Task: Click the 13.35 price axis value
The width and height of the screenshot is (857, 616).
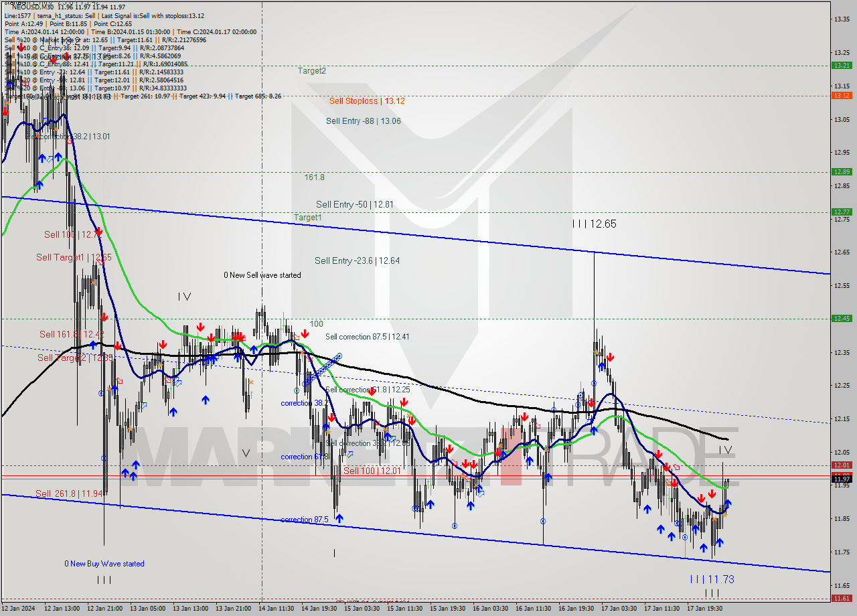Action: tap(842, 19)
